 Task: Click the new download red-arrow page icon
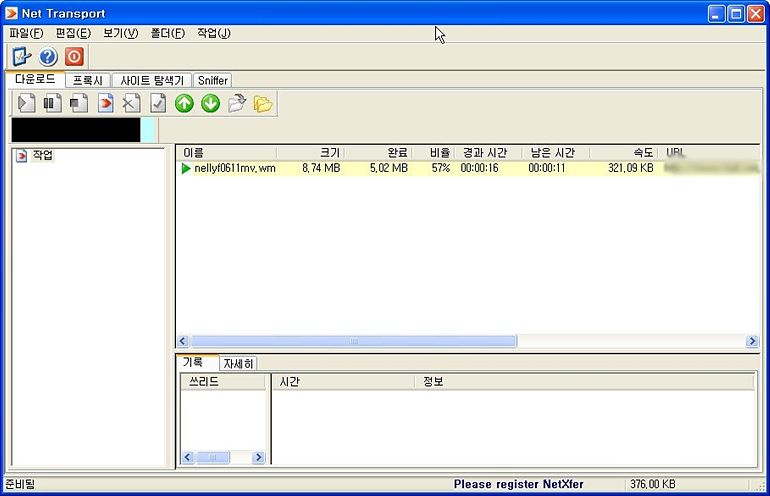[x=105, y=104]
